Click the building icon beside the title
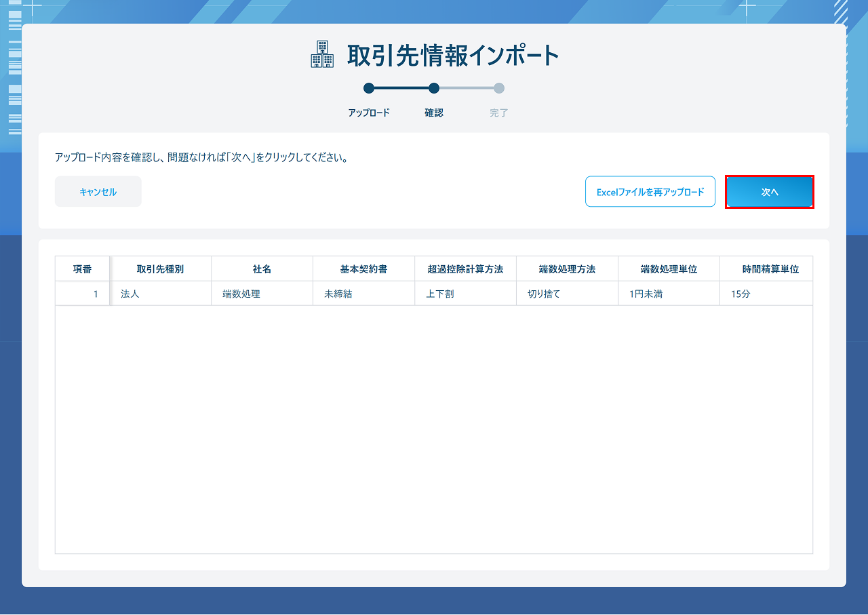868x615 pixels. click(x=322, y=54)
